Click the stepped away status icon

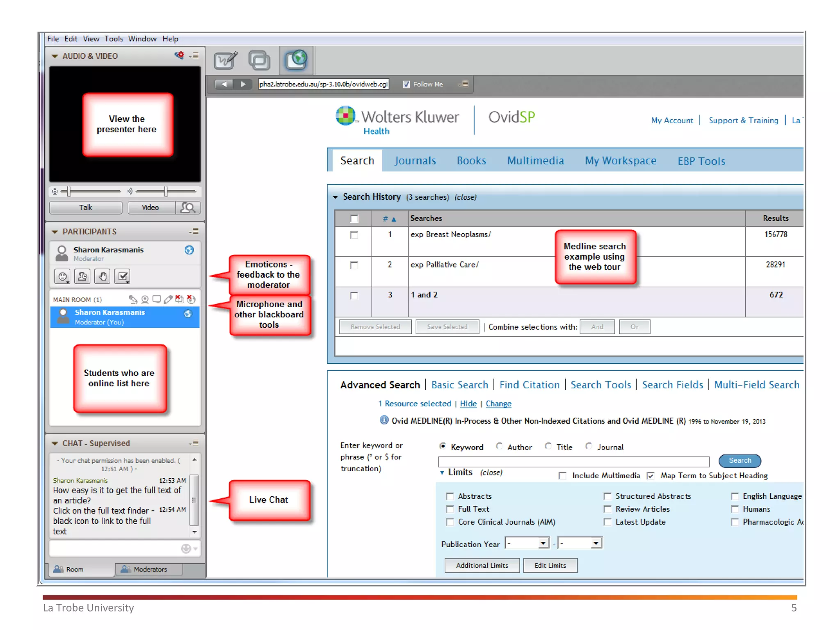pos(82,276)
